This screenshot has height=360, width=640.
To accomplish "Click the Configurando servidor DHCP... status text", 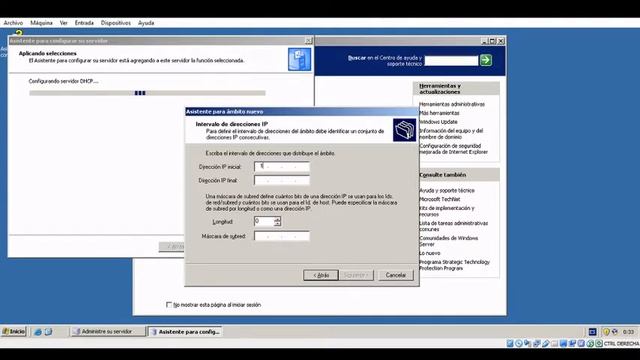I will (x=63, y=81).
